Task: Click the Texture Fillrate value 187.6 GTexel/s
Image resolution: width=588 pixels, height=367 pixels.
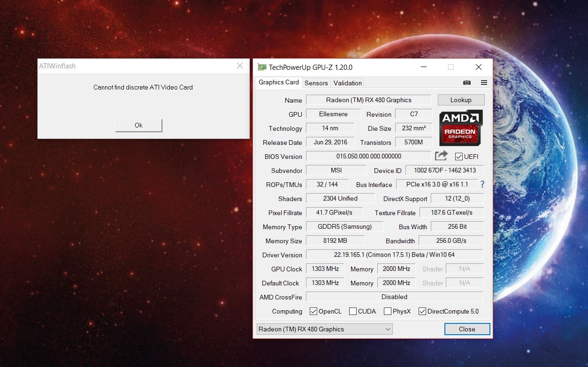Action: tap(451, 212)
